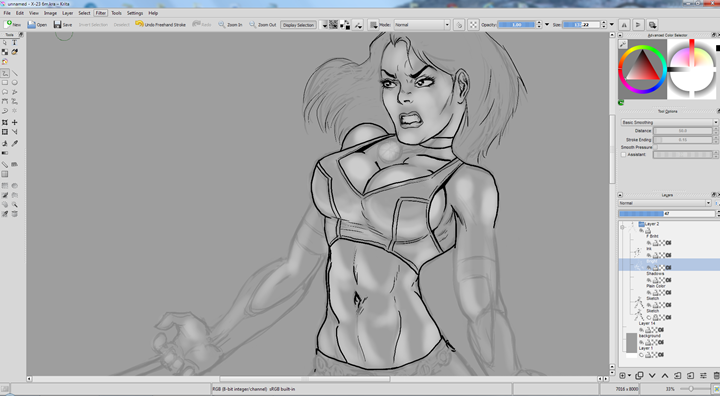Select the Gradient tool in toolbox
Image resolution: width=720 pixels, height=396 pixels.
coord(5,153)
